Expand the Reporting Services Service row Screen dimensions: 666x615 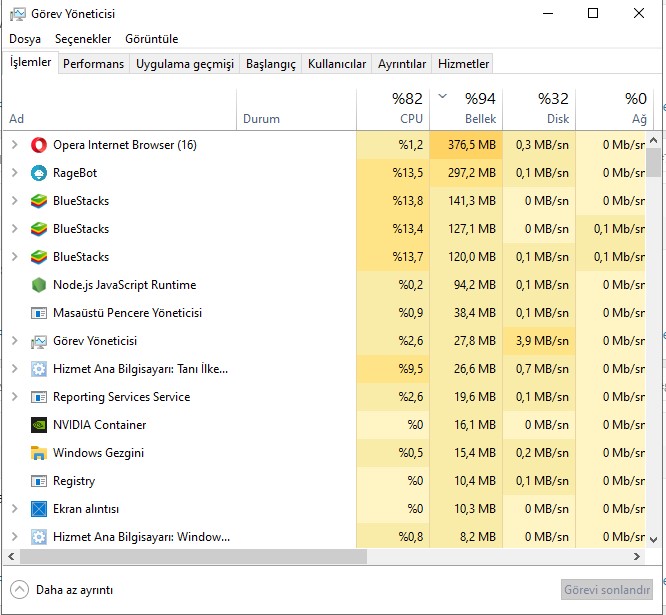(14, 397)
